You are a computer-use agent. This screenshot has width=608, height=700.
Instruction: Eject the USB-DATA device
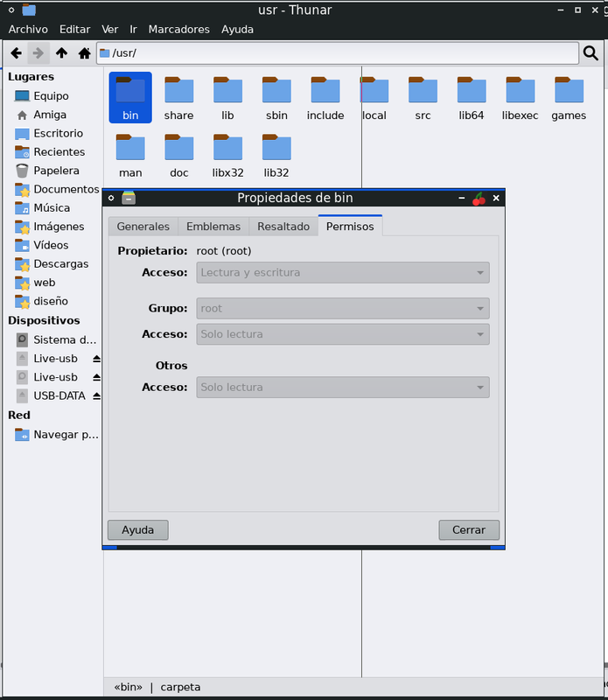pyautogui.click(x=96, y=396)
